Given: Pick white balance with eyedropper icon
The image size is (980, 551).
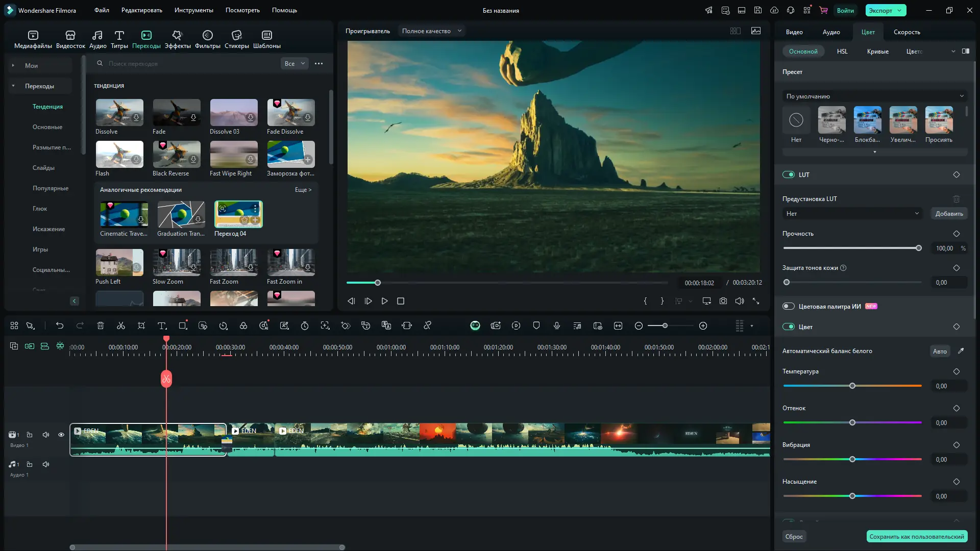Looking at the screenshot, I should pyautogui.click(x=961, y=351).
